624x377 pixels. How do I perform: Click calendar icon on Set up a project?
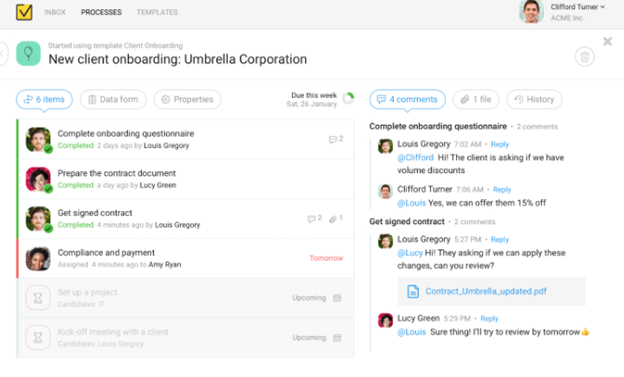pos(337,298)
